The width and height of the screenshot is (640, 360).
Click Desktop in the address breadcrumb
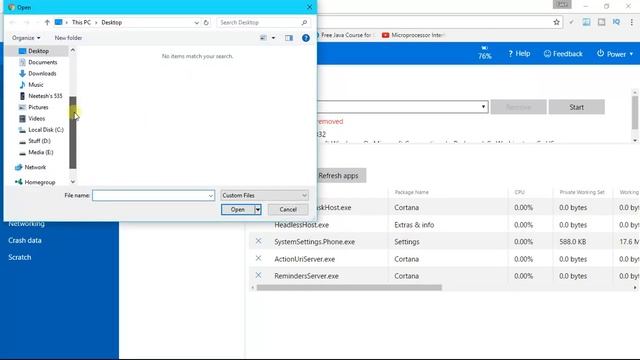pyautogui.click(x=111, y=22)
